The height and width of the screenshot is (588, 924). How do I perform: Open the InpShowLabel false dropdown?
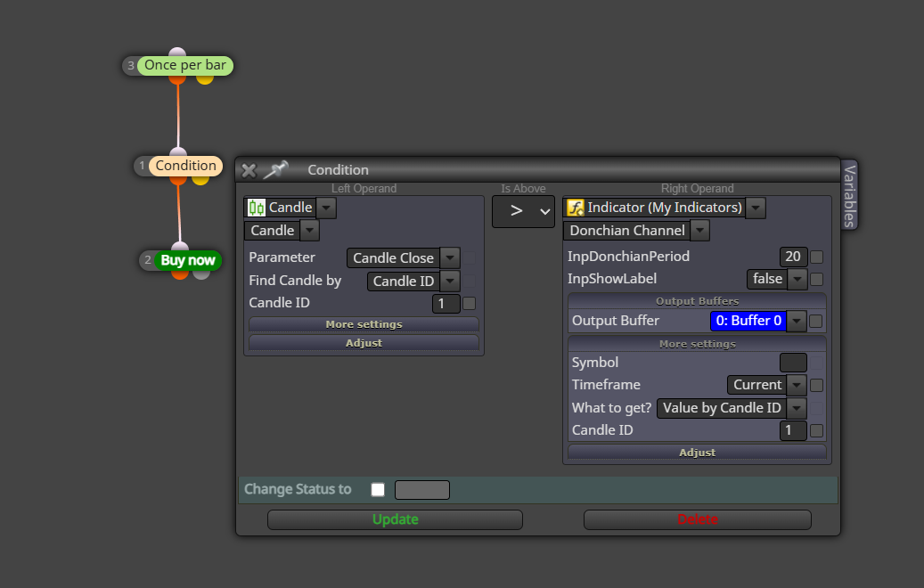coord(797,279)
